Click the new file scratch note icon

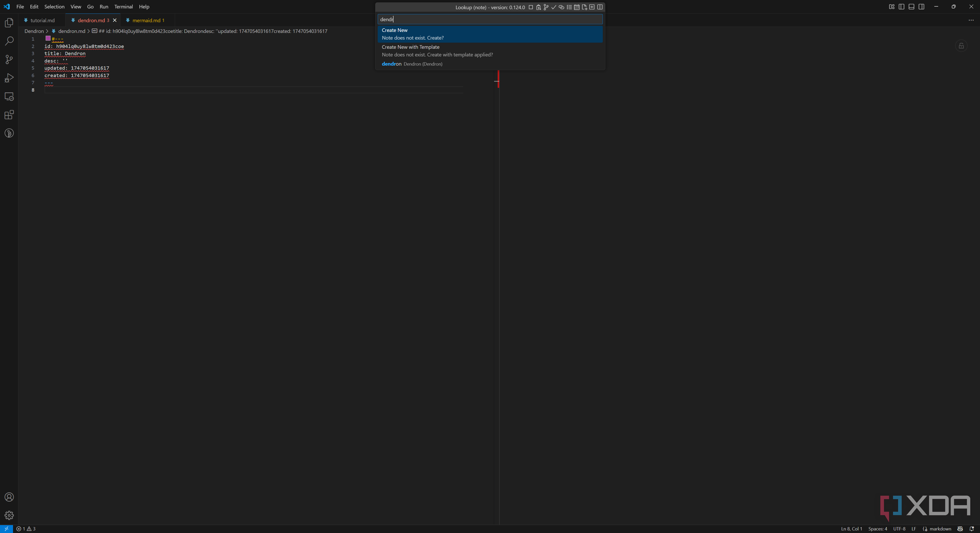pyautogui.click(x=584, y=7)
